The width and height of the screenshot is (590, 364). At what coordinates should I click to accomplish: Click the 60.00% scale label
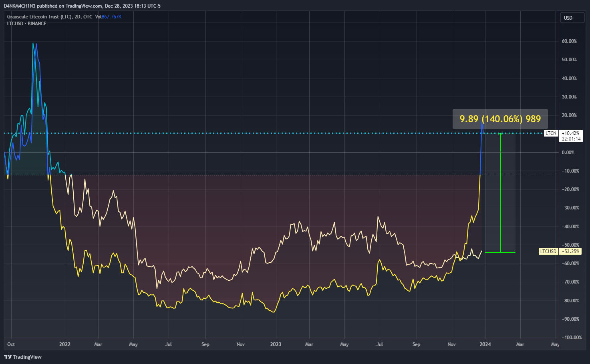point(569,41)
